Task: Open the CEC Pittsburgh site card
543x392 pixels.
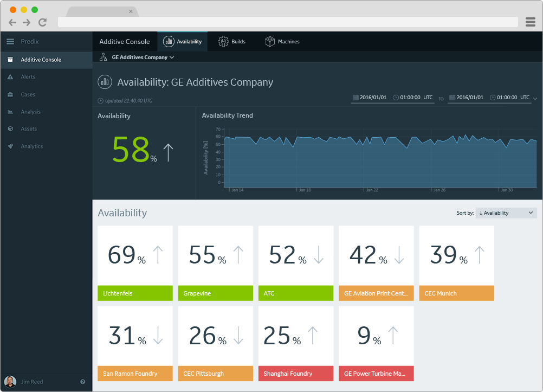Action: (x=215, y=344)
